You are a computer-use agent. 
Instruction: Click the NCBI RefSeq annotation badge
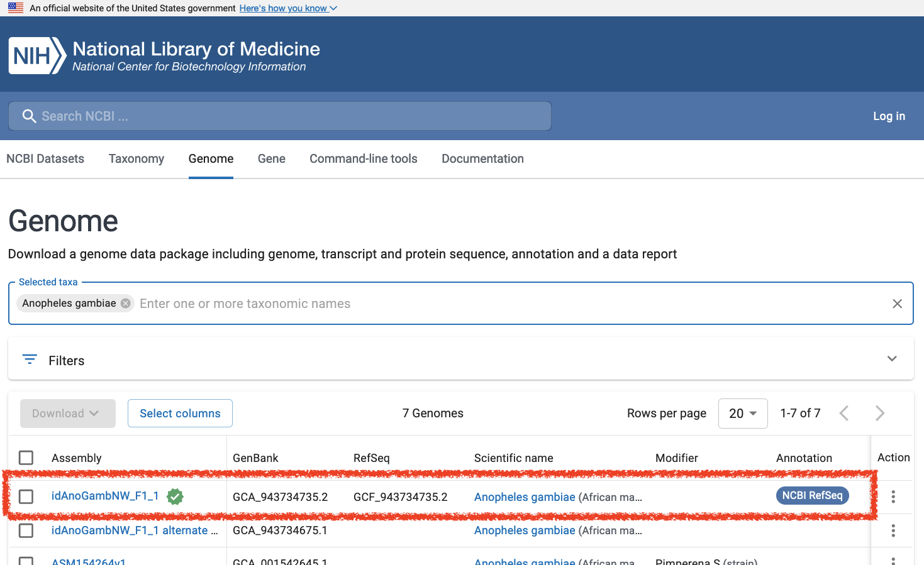tap(813, 495)
